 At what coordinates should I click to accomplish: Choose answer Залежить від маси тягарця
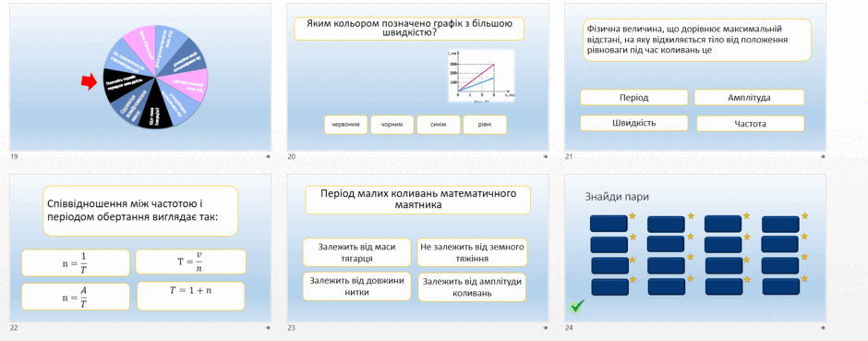tap(357, 252)
